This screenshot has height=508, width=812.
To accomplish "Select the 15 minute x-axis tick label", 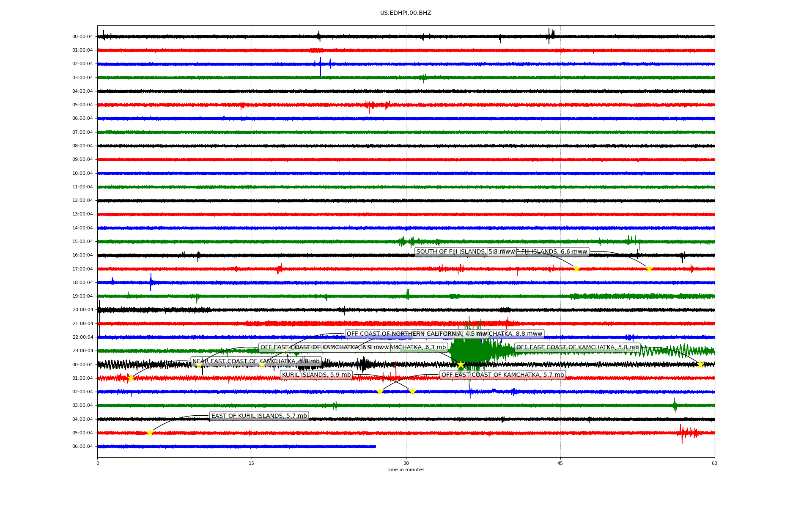I will click(x=252, y=464).
